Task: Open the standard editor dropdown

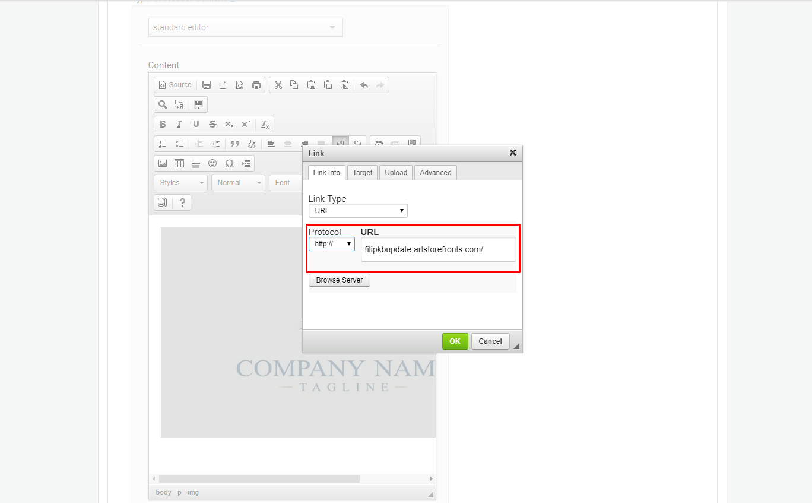Action: click(x=245, y=27)
